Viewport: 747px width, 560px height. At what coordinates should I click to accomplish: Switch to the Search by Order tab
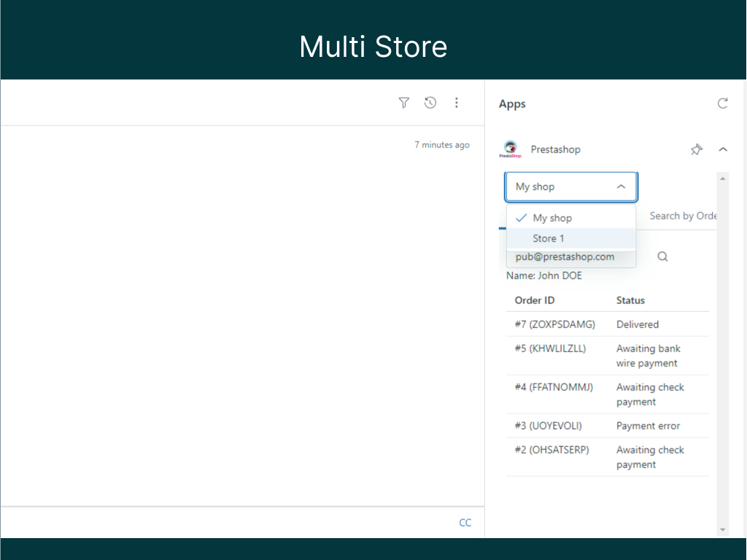point(683,216)
